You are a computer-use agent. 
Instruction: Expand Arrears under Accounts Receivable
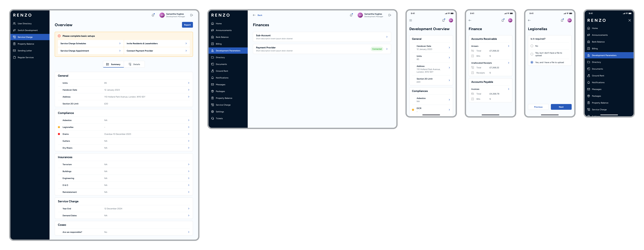509,46
